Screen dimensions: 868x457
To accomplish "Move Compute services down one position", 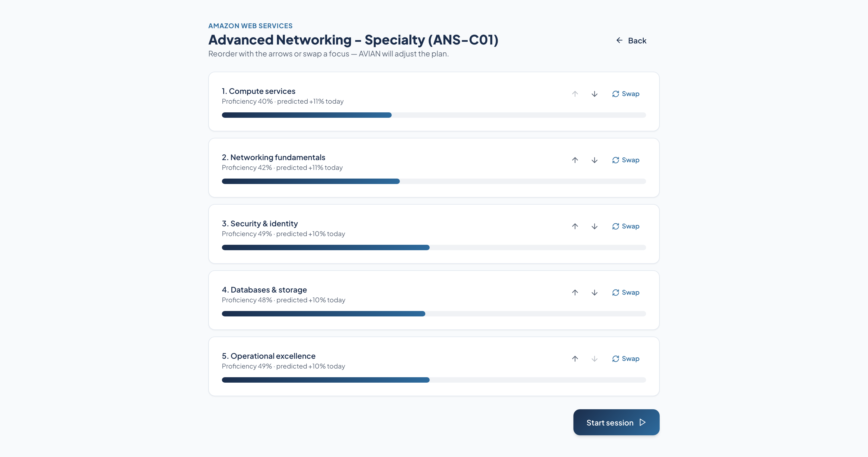I will 594,94.
